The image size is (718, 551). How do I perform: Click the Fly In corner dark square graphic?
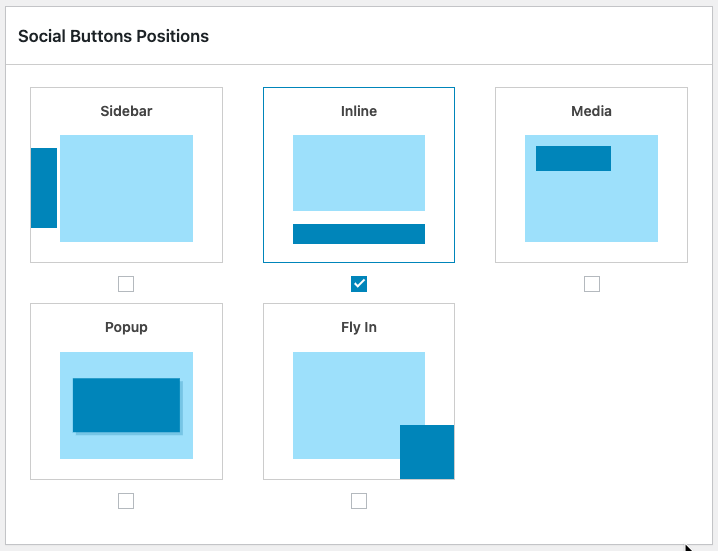[x=427, y=452]
